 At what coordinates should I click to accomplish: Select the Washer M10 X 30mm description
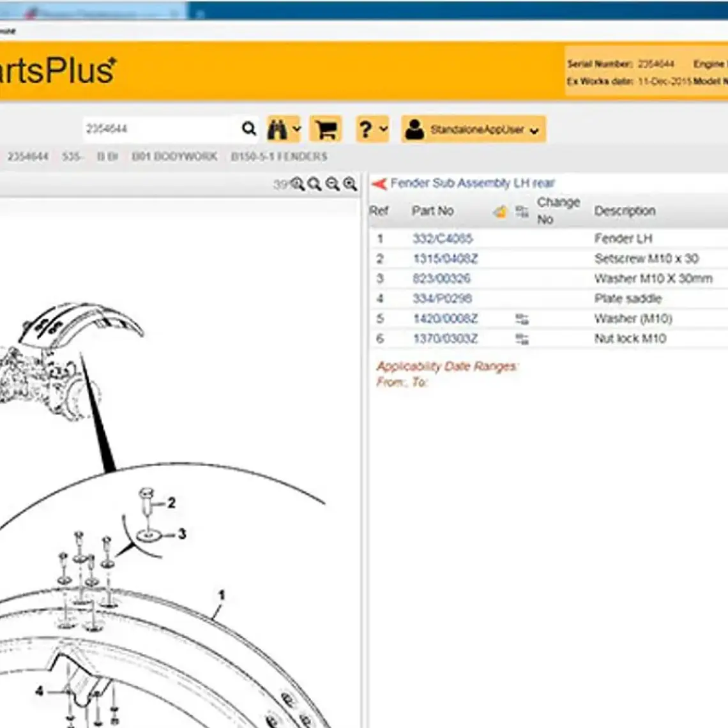tap(653, 278)
